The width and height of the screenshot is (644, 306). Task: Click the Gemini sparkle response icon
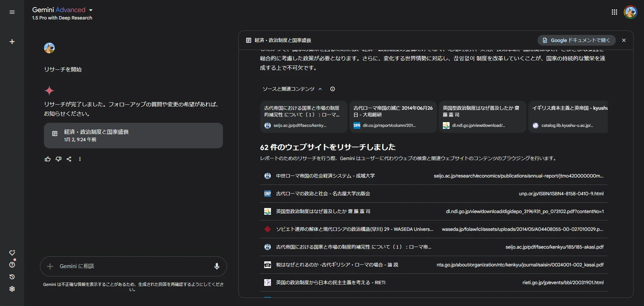[49, 91]
